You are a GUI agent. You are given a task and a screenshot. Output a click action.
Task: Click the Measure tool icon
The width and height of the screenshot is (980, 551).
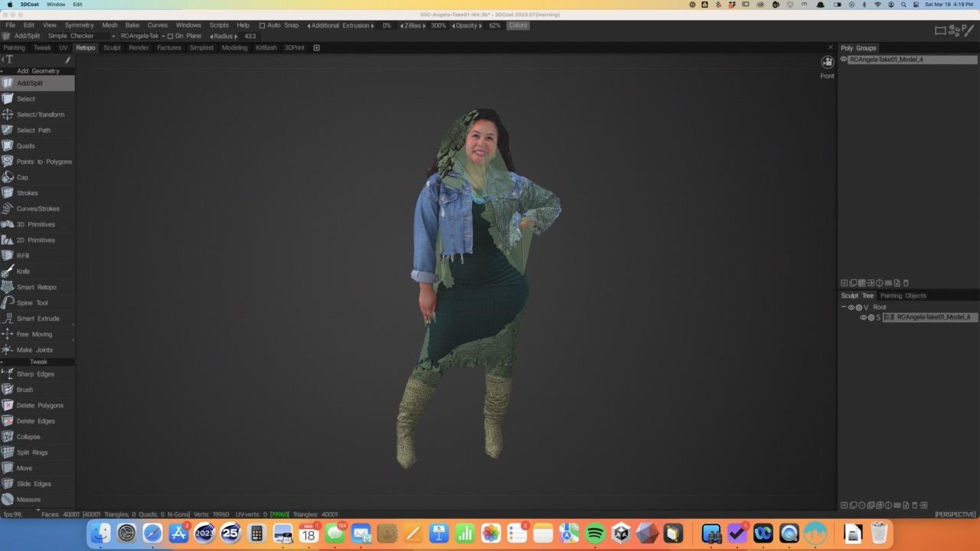(8, 500)
